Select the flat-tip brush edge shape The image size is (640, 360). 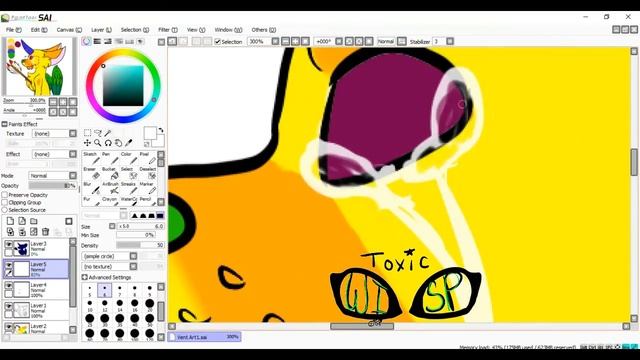click(x=160, y=215)
